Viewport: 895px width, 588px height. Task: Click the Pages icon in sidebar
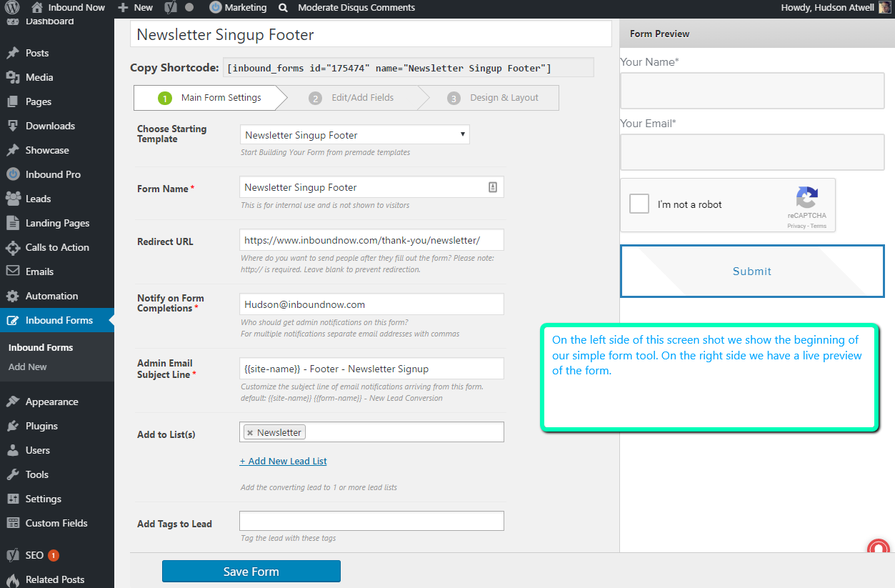point(12,101)
